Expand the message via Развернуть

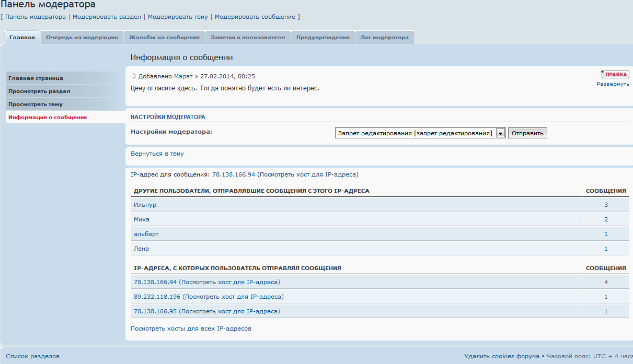pos(613,84)
